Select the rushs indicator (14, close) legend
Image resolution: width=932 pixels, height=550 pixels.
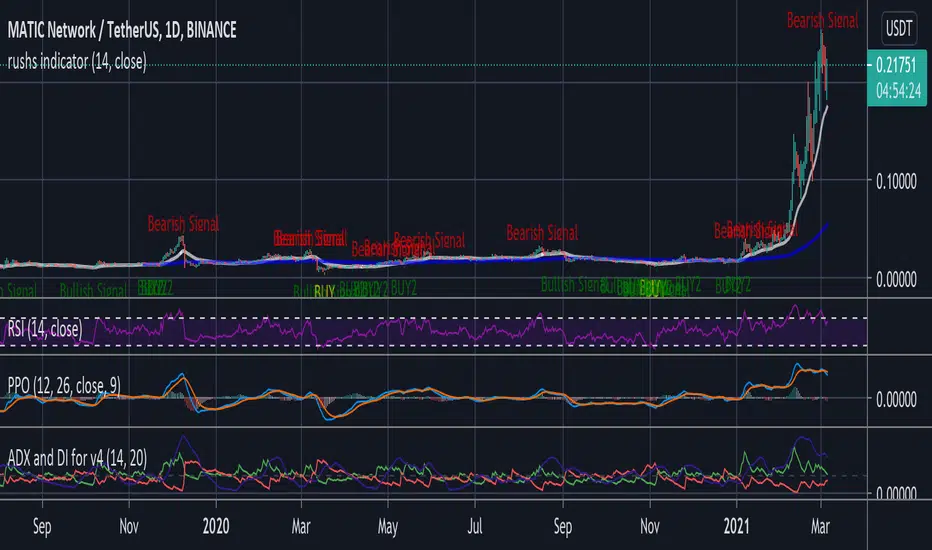[78, 62]
